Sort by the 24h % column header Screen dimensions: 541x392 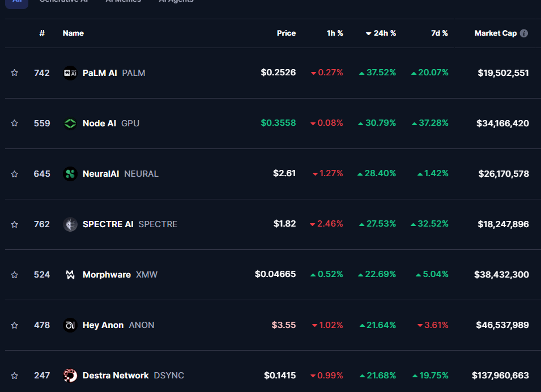click(x=381, y=33)
